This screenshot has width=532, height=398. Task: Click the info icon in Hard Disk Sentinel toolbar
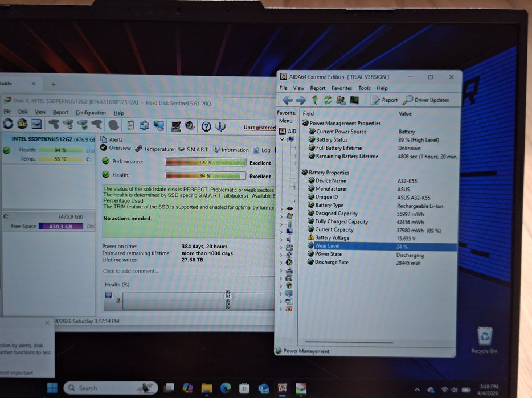pyautogui.click(x=220, y=126)
